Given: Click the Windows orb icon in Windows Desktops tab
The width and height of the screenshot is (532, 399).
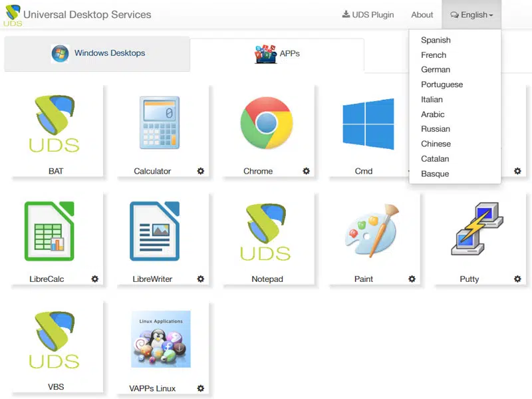Looking at the screenshot, I should click(x=60, y=54).
